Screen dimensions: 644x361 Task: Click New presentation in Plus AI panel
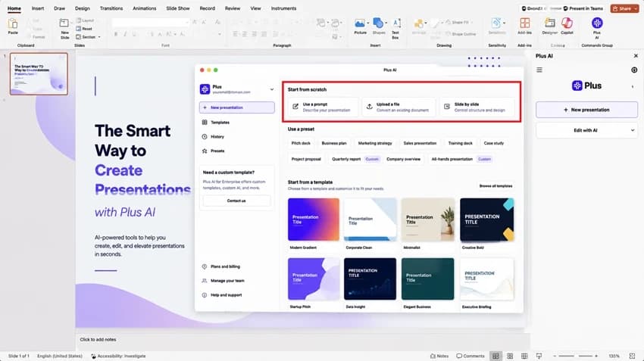tap(586, 110)
